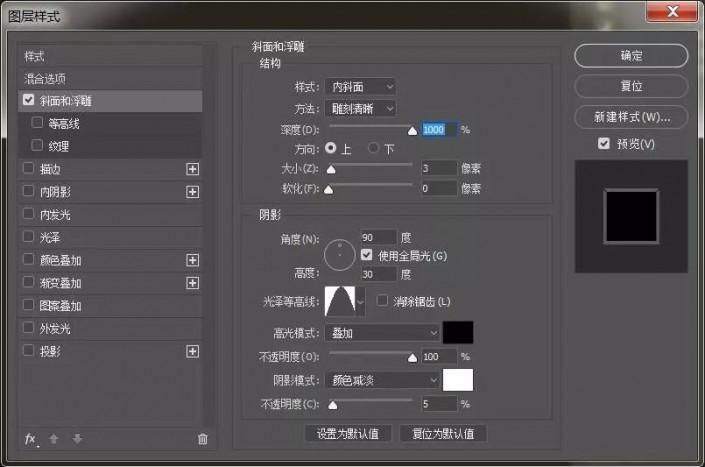Select the 下 direction radio button

[x=373, y=148]
